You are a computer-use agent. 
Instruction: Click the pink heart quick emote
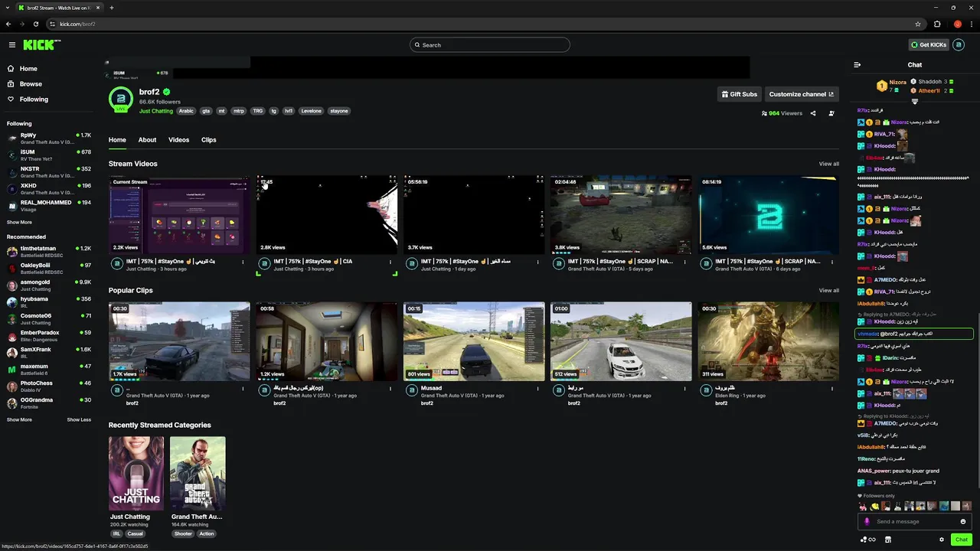(x=864, y=507)
